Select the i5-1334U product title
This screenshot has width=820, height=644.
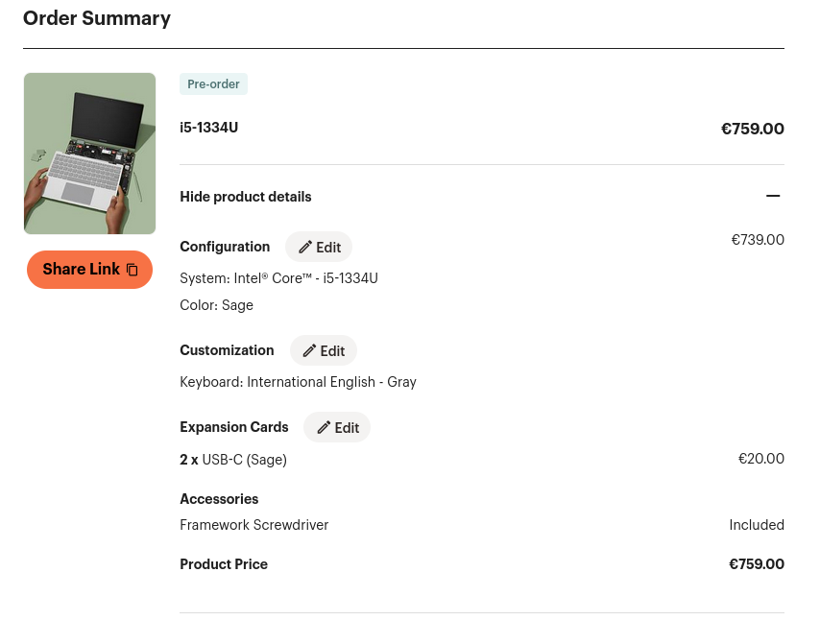coord(208,128)
